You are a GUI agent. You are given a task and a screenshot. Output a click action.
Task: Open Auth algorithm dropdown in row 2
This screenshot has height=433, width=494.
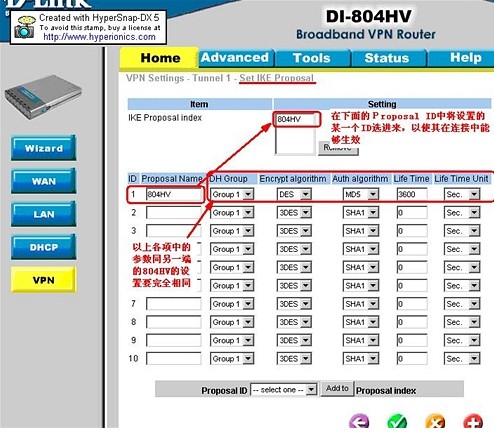[361, 213]
